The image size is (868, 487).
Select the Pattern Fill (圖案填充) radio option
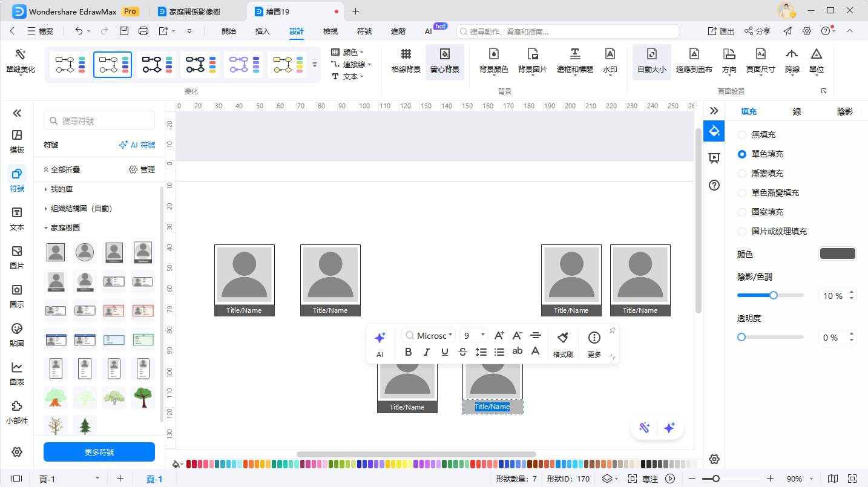[x=741, y=212]
